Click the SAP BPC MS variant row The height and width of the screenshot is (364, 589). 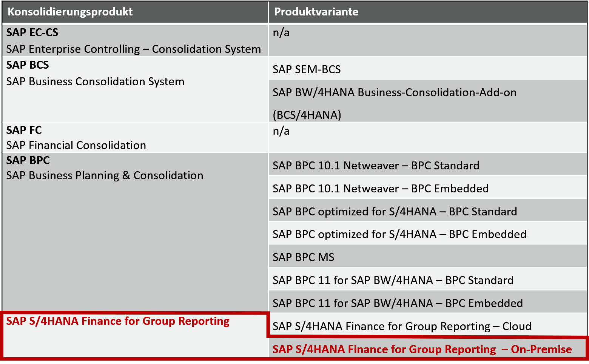pyautogui.click(x=304, y=257)
